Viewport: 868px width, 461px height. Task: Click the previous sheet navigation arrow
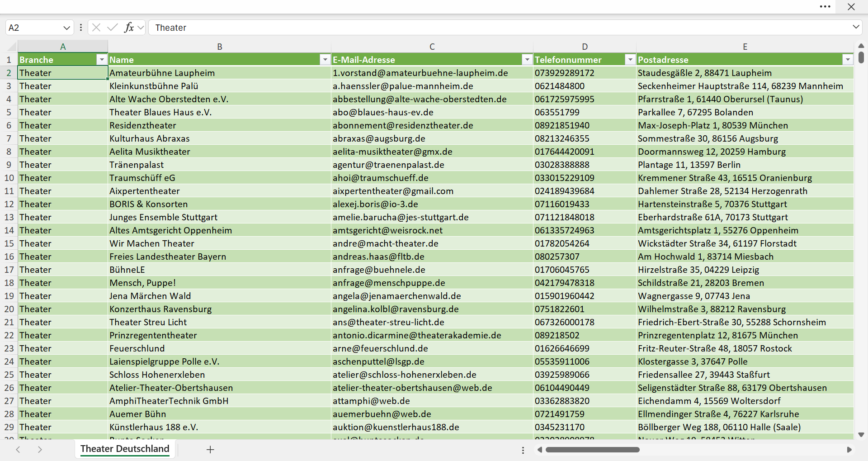tap(18, 449)
